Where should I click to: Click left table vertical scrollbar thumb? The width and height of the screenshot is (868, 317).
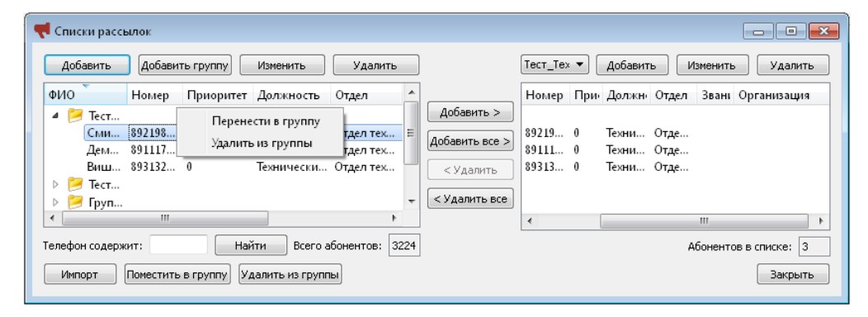411,133
